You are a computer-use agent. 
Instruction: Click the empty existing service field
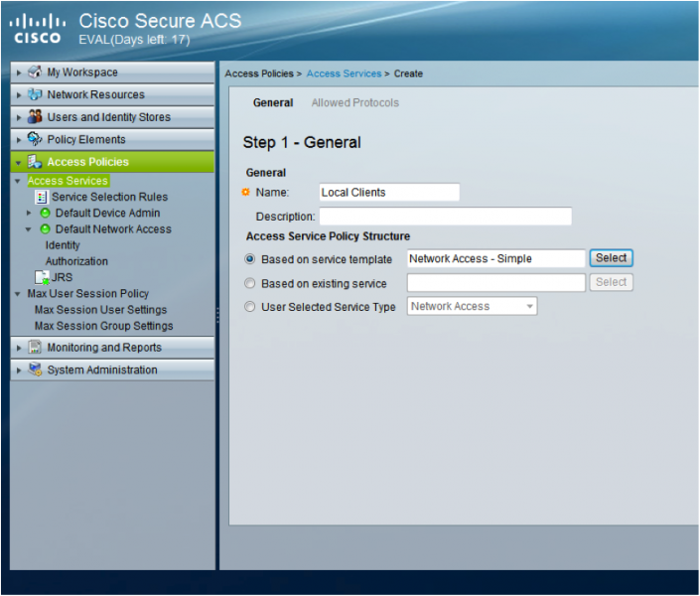496,282
